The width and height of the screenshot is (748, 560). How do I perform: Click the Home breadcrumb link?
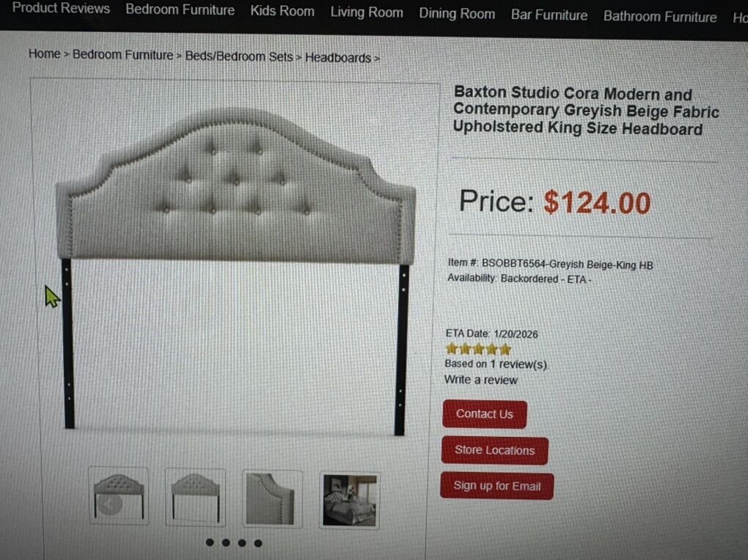(x=44, y=54)
